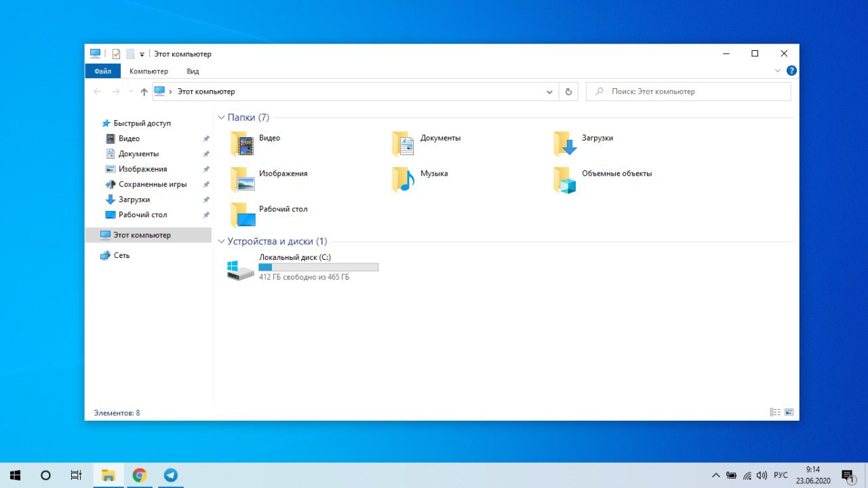Select the Локальный диск (C:) drive icon

240,269
